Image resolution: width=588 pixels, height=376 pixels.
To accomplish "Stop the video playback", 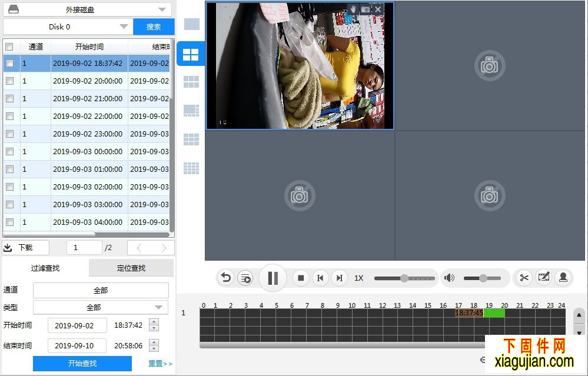I will 301,278.
